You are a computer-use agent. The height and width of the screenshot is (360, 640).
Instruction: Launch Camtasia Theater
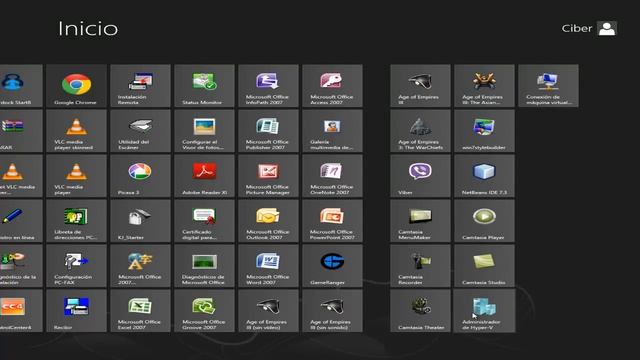420,311
